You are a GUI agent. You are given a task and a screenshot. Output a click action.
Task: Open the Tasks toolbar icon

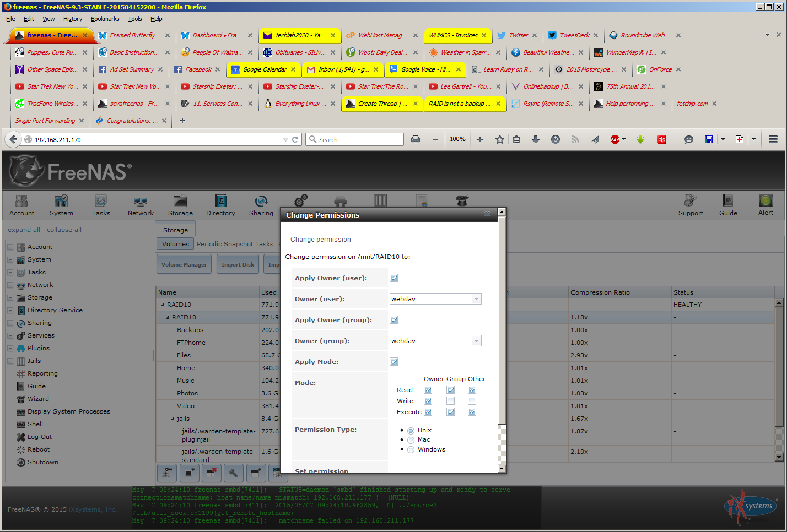coord(101,205)
